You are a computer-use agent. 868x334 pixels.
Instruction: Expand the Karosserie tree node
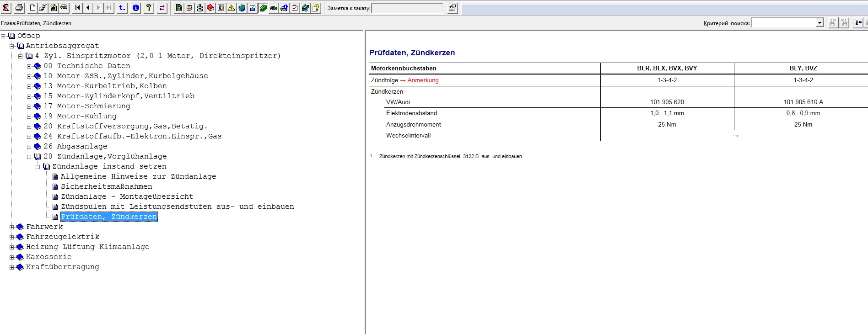[12, 257]
